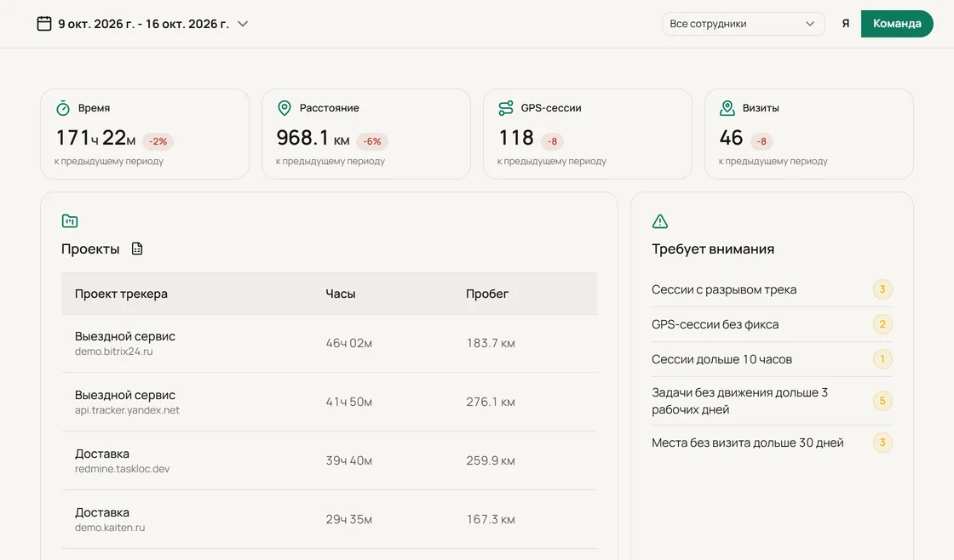The height and width of the screenshot is (560, 954).
Task: Click the 41ч 50м hours cell
Action: pyautogui.click(x=348, y=402)
